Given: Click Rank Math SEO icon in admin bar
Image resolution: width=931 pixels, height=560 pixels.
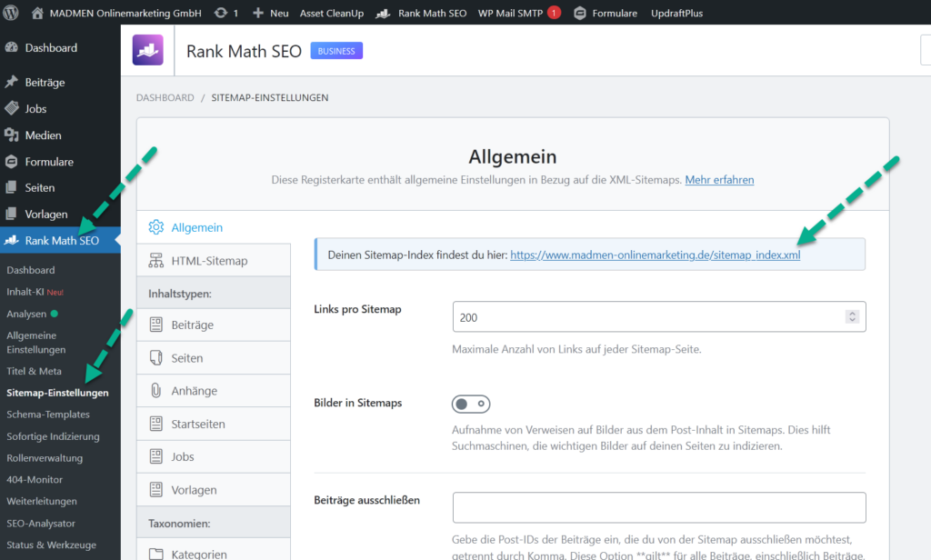Looking at the screenshot, I should click(x=383, y=13).
